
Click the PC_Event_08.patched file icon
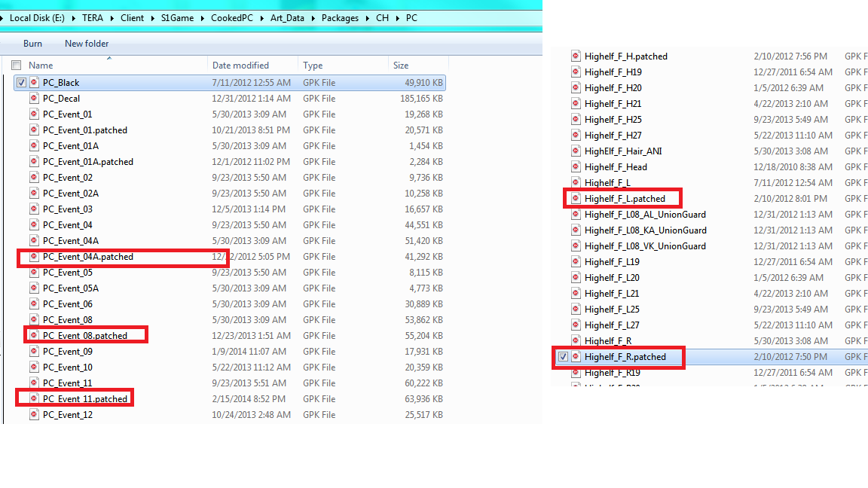point(34,336)
